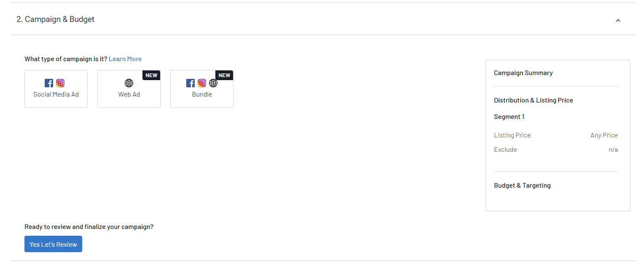644x264 pixels.
Task: Click the Any Price listing value
Action: pos(604,135)
